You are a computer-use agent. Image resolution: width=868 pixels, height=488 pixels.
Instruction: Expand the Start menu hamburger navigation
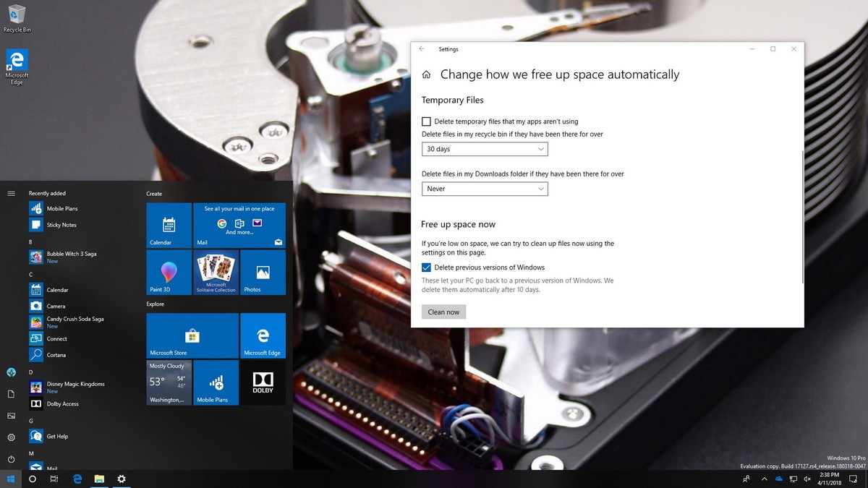point(11,193)
